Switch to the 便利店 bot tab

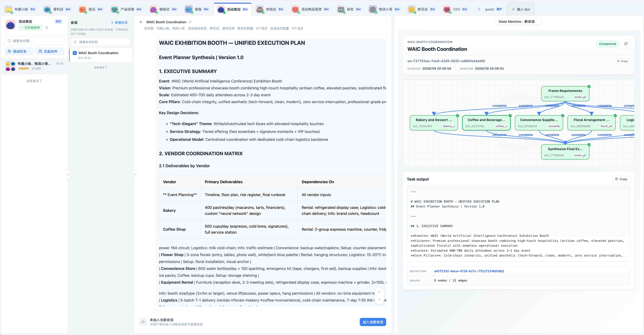click(57, 9)
